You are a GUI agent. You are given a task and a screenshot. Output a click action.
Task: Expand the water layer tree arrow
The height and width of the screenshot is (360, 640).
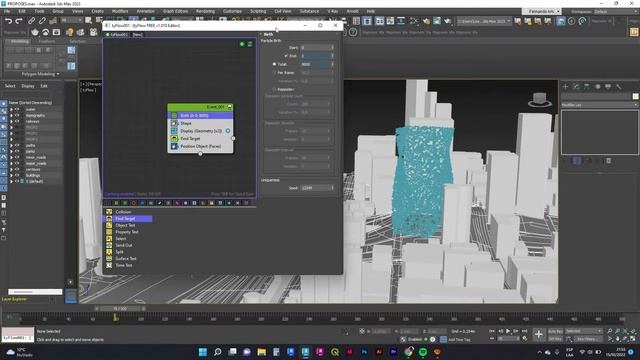[x=11, y=109]
